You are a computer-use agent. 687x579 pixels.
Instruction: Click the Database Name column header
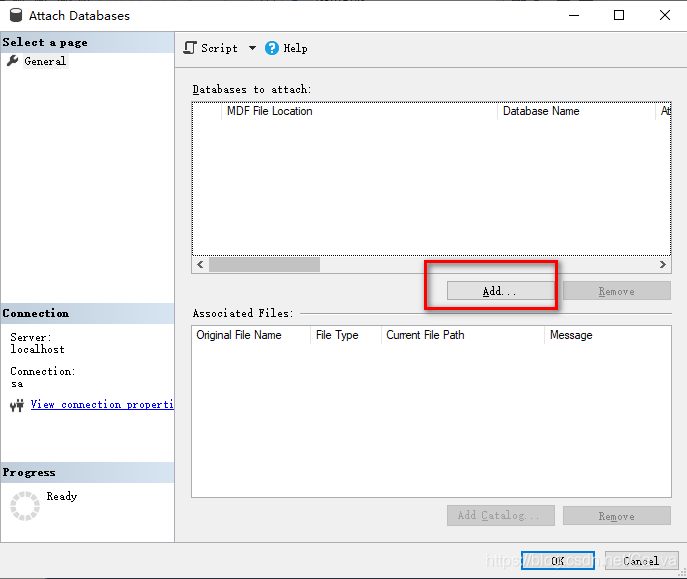576,111
